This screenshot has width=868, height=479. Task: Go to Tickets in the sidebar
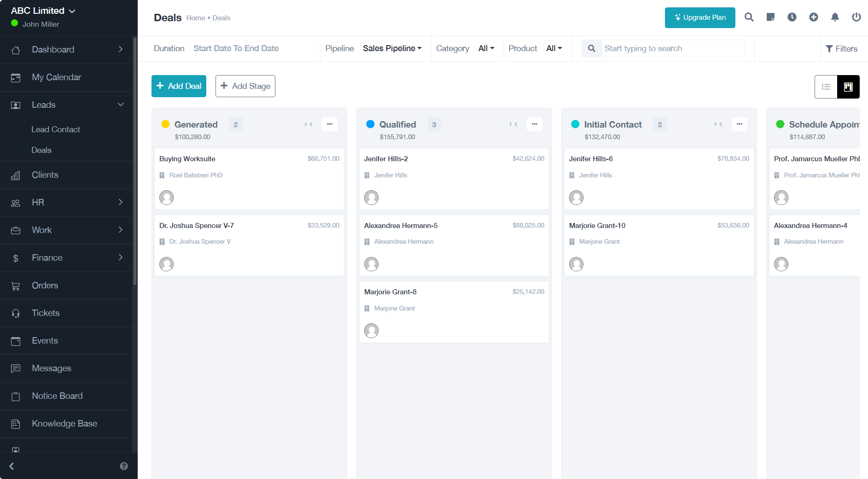[46, 313]
